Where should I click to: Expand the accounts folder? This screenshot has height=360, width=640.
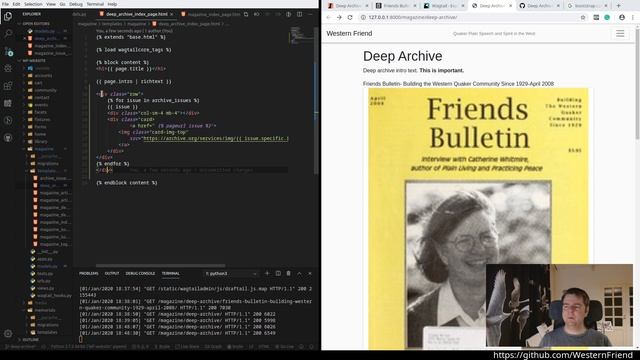(x=43, y=76)
